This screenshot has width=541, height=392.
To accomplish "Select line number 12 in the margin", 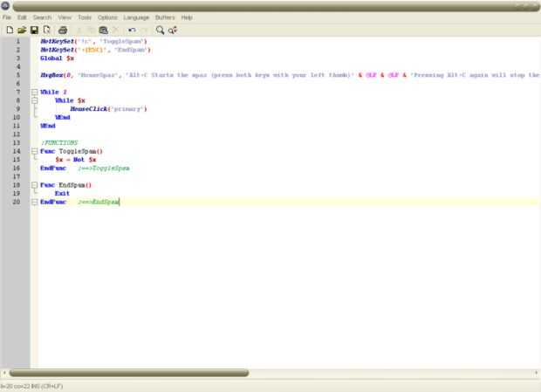I will click(17, 134).
